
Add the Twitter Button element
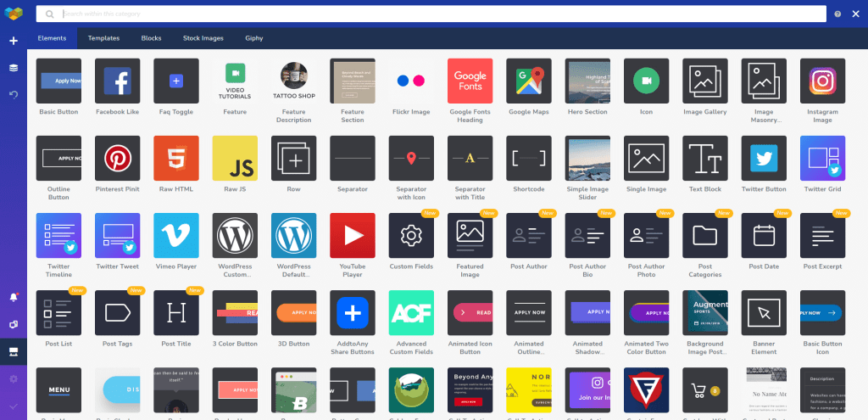pos(764,159)
